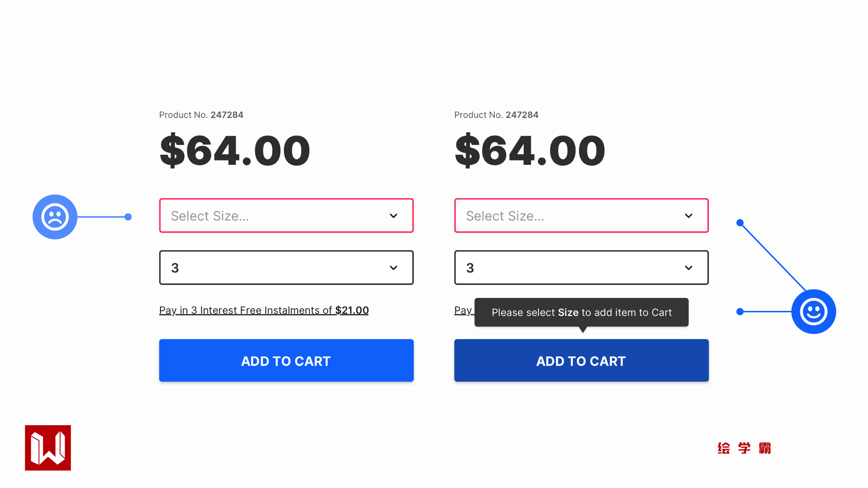This screenshot has height=488, width=868.
Task: Click the partially hidden Pay link on the right
Action: [463, 310]
